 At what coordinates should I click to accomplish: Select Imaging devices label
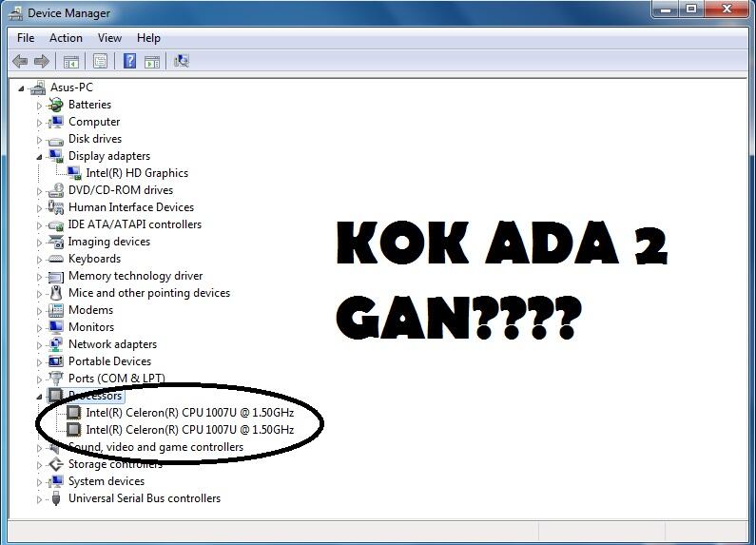point(109,242)
